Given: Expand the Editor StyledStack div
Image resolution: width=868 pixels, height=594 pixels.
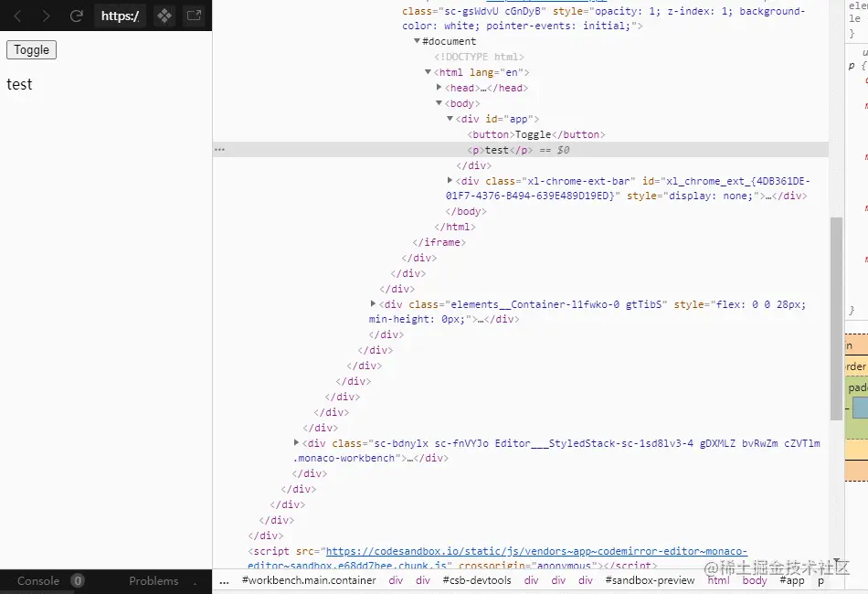Looking at the screenshot, I should coord(297,443).
